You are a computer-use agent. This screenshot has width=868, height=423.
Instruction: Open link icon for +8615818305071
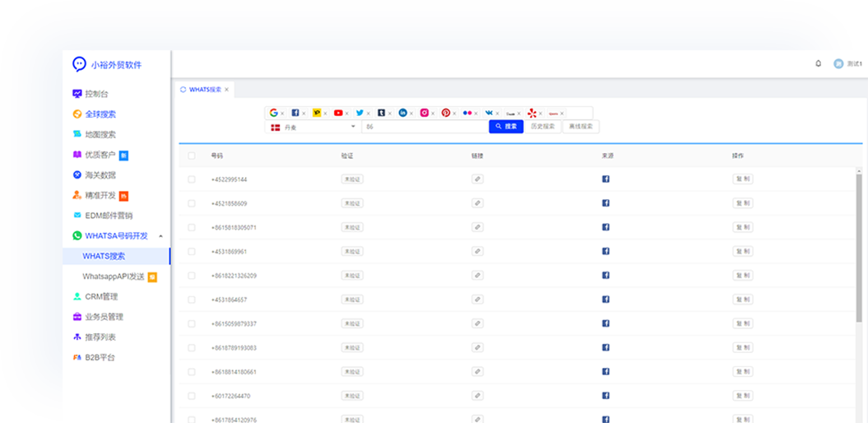(x=477, y=227)
